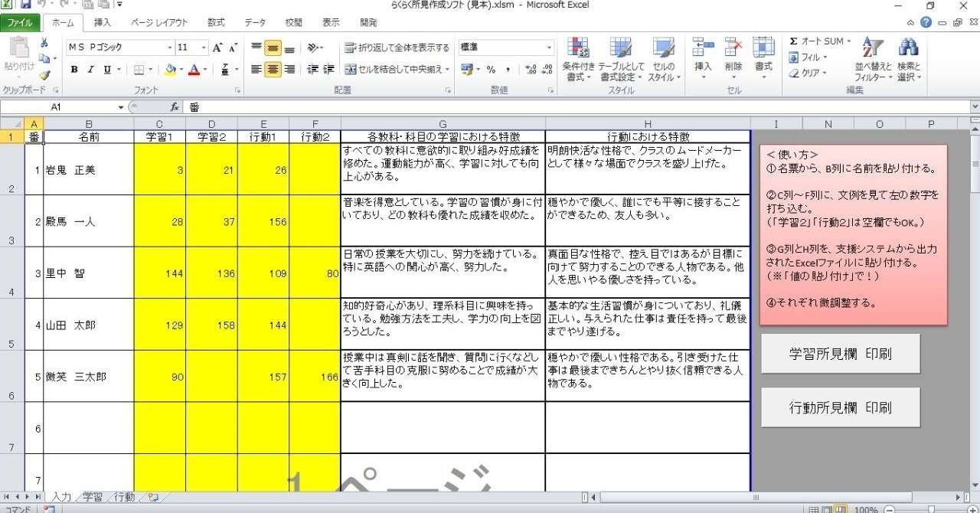Open the number format 標準 dropdown
Image resolution: width=980 pixels, height=513 pixels.
pos(549,47)
